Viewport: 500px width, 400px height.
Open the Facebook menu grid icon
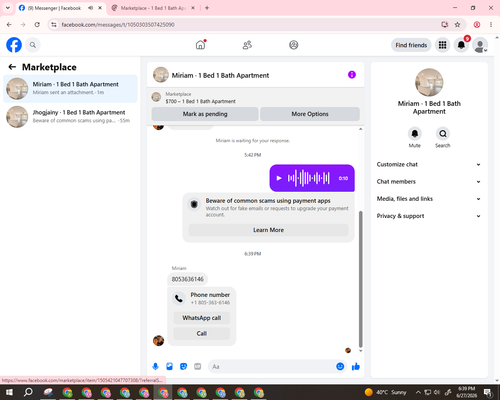tap(442, 45)
